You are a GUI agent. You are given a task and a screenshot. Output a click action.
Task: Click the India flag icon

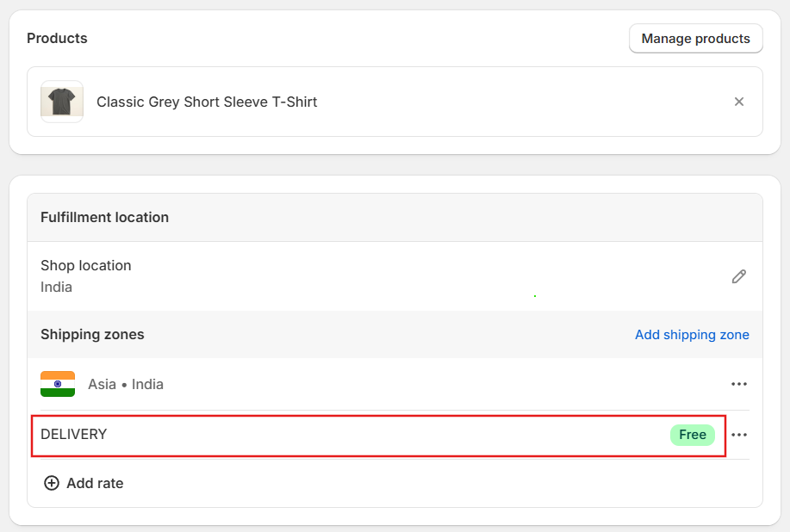(x=58, y=384)
